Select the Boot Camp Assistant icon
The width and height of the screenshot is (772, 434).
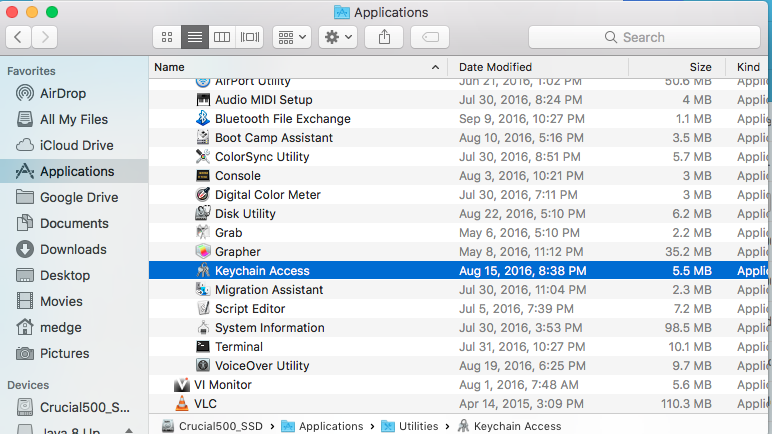203,137
